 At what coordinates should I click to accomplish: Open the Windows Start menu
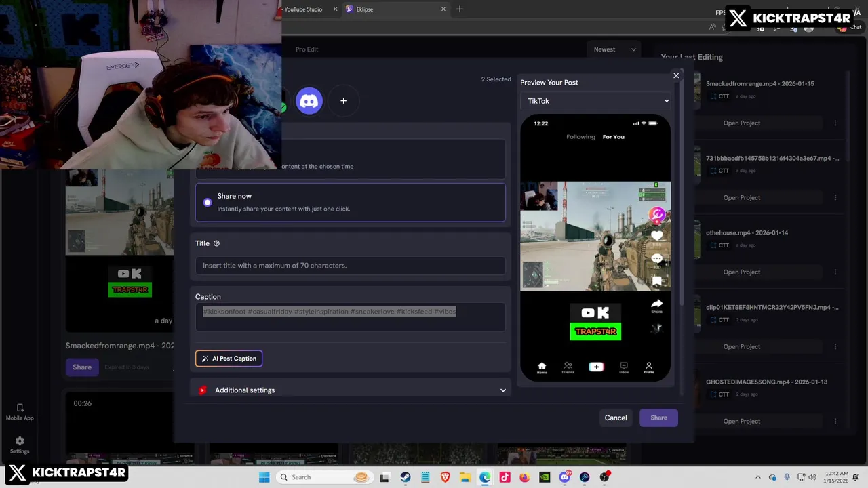(264, 477)
